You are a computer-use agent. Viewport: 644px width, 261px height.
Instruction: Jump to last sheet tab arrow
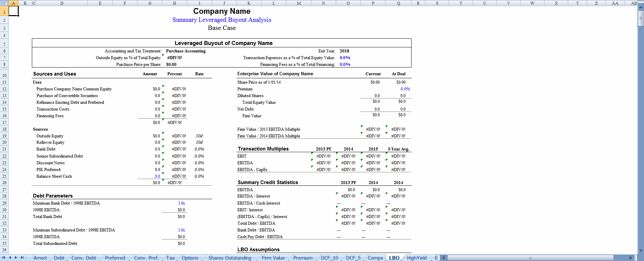(x=22, y=258)
